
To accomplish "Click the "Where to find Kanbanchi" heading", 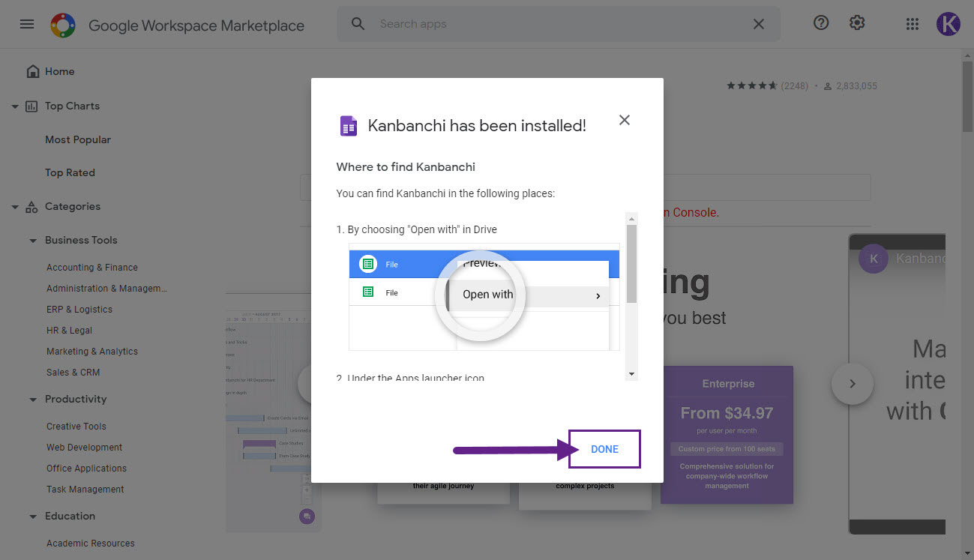I will (x=406, y=167).
